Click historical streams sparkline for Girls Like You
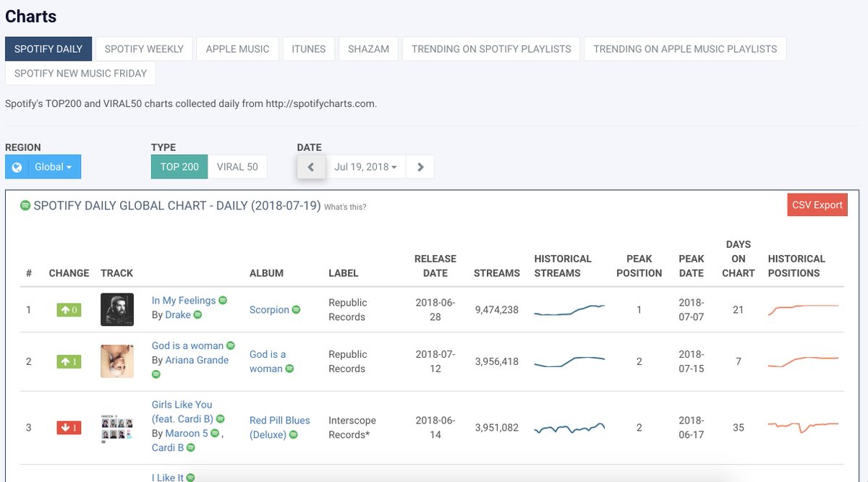Viewport: 868px width, 482px height. [569, 428]
